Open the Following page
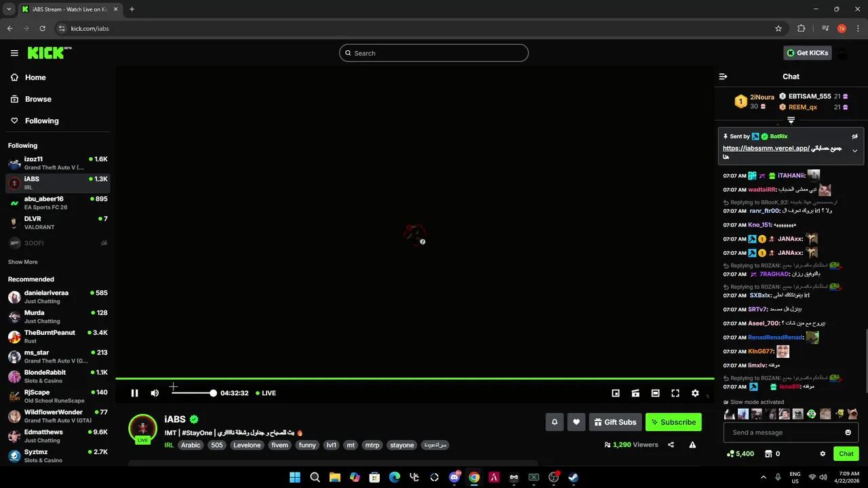868x488 pixels. (41, 121)
